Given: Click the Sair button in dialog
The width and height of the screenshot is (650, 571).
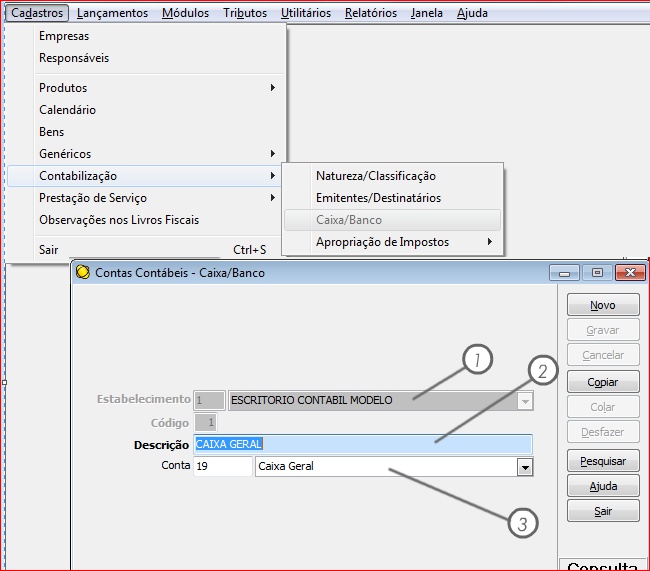Looking at the screenshot, I should (603, 511).
